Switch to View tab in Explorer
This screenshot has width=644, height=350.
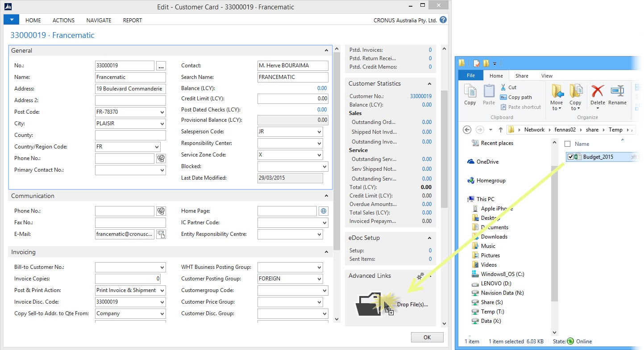547,76
